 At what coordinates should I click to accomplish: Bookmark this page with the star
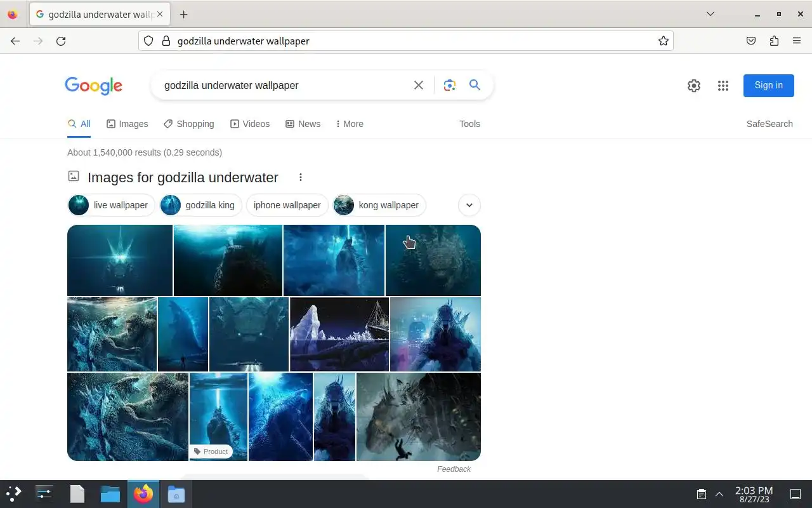pyautogui.click(x=664, y=41)
